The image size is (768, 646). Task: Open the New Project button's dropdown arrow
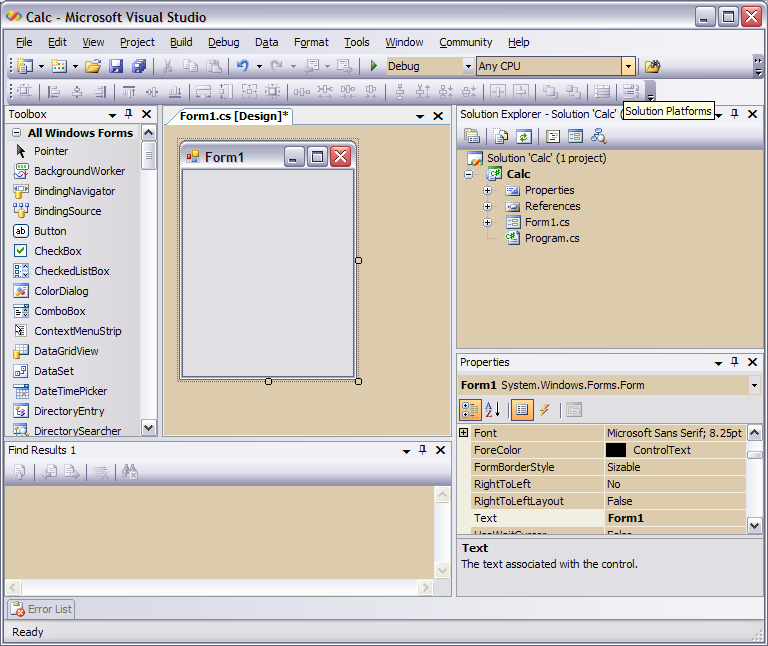tap(41, 66)
